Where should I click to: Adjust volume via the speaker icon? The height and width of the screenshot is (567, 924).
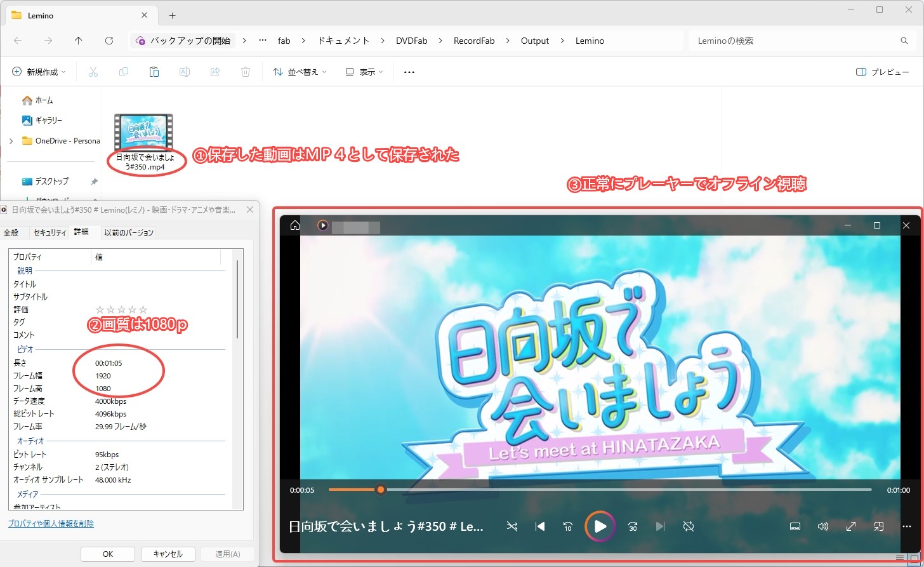point(823,526)
